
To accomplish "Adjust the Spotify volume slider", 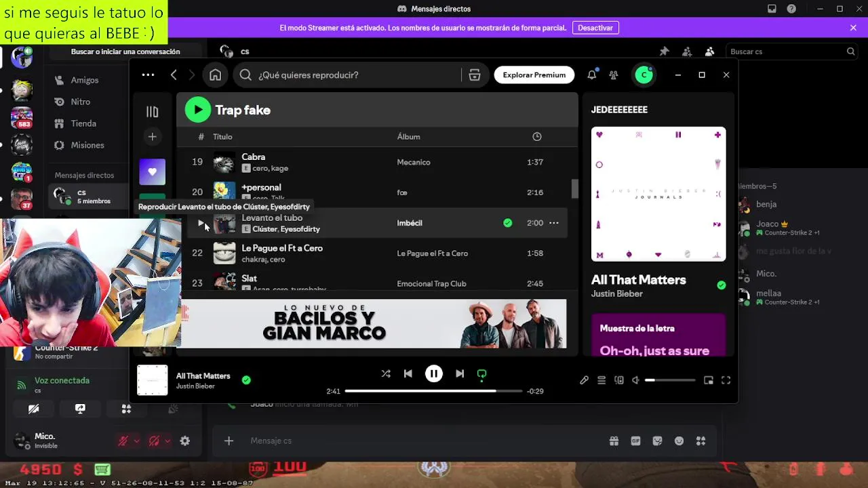I will (670, 380).
